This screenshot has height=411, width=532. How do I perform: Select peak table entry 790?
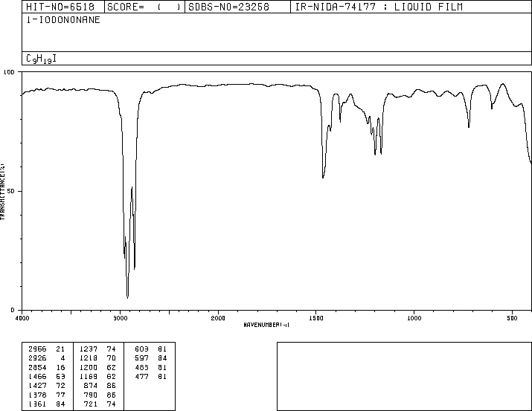tap(91, 395)
